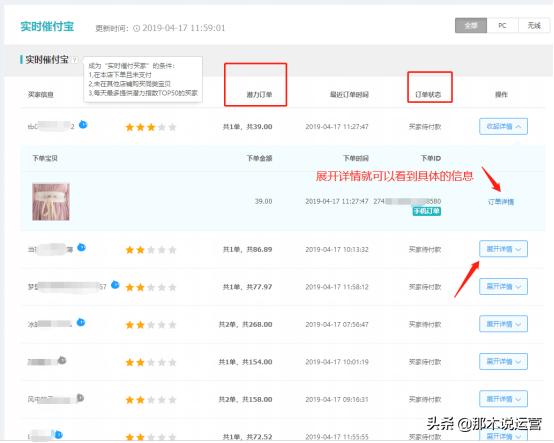This screenshot has height=443, width=554.
Task: Click the timestamp 2019-04-17 09:16:31
Action: pos(337,400)
